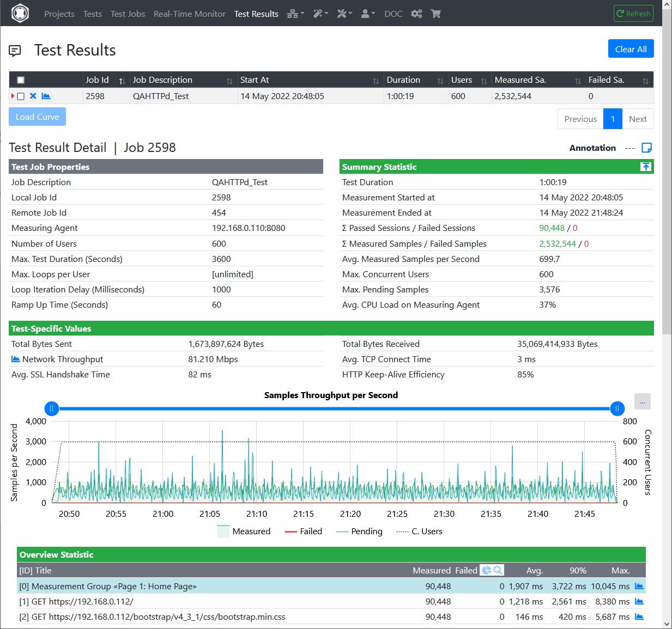The height and width of the screenshot is (629, 672).
Task: Click the Measuring Agent value 192.168.0.110:8080
Action: pyautogui.click(x=249, y=228)
